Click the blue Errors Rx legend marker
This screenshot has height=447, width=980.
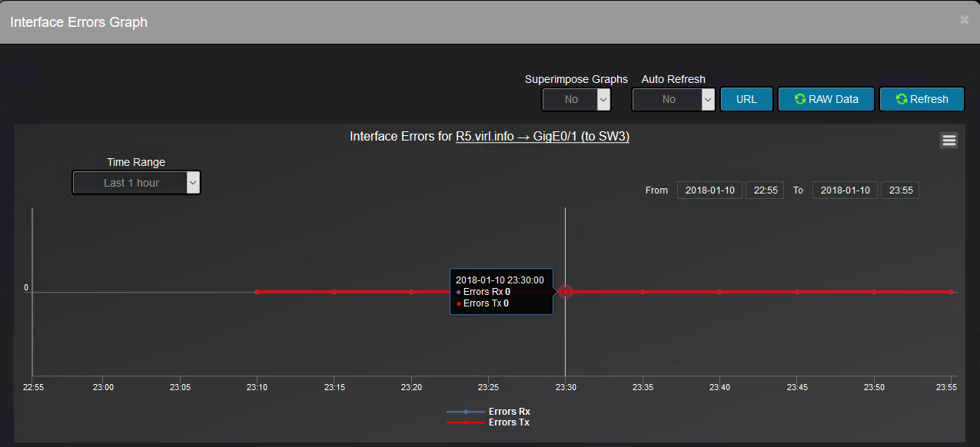click(466, 412)
